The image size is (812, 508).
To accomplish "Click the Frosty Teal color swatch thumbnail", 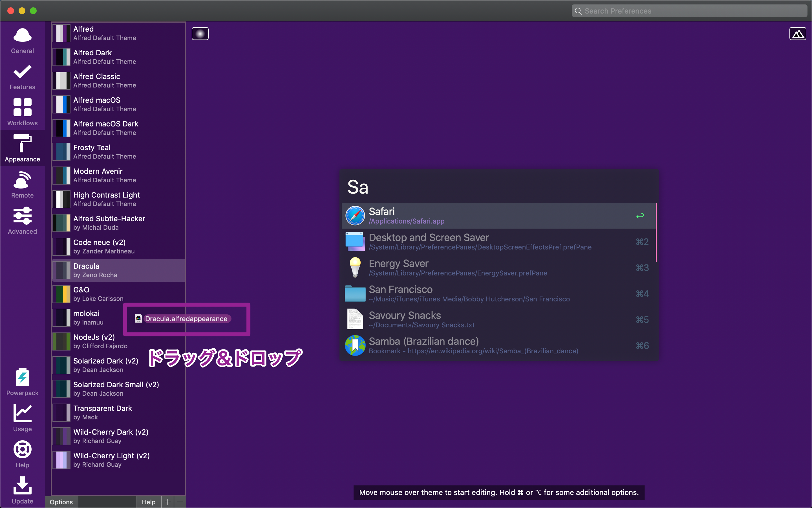I will (x=61, y=152).
